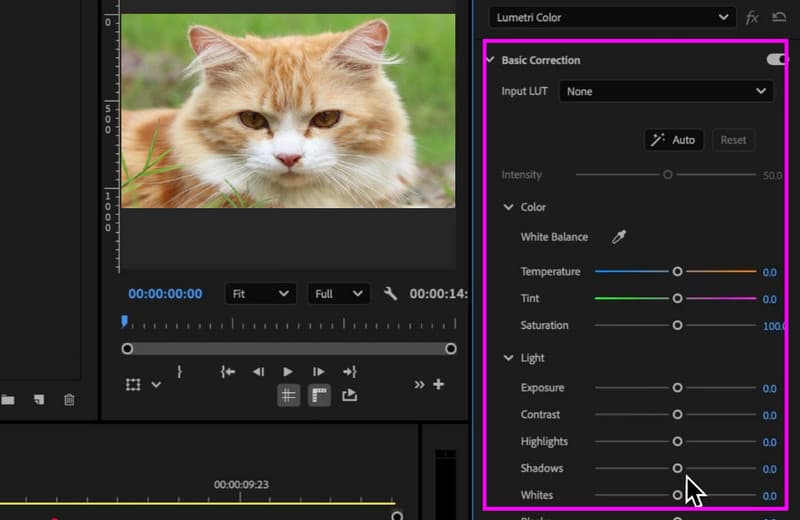800x520 pixels.
Task: Go to Out point
Action: [x=349, y=372]
